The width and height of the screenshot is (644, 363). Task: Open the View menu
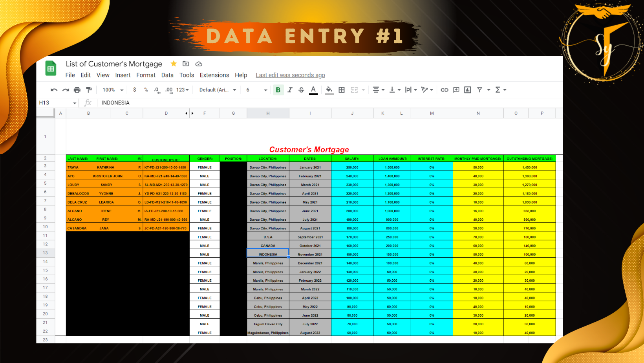103,75
